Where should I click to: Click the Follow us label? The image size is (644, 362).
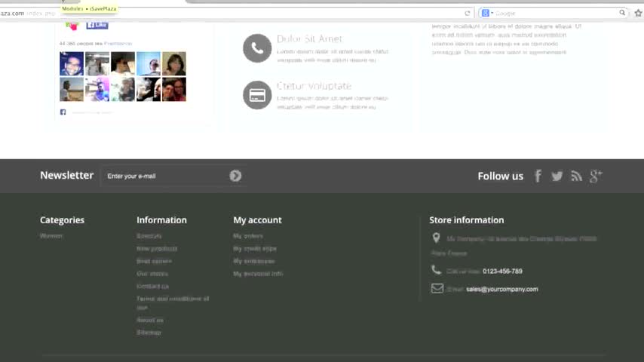pyautogui.click(x=500, y=176)
